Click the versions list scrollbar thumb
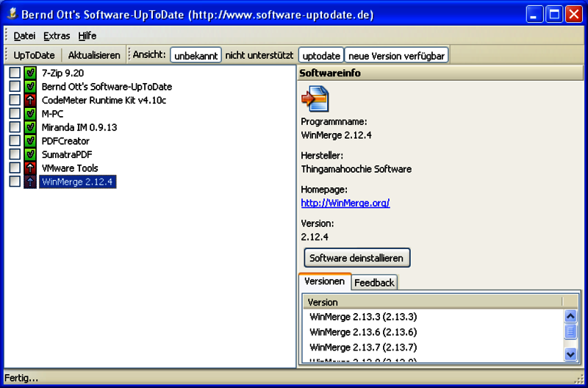Viewport: 588px width, 388px height. tap(570, 331)
